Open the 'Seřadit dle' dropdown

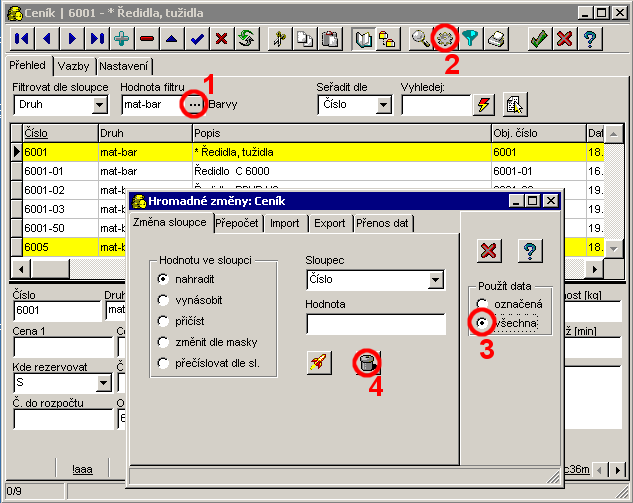point(383,104)
